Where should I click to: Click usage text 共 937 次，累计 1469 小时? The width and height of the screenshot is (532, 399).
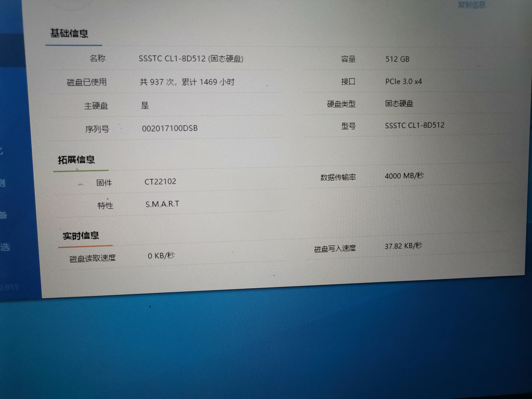point(187,82)
